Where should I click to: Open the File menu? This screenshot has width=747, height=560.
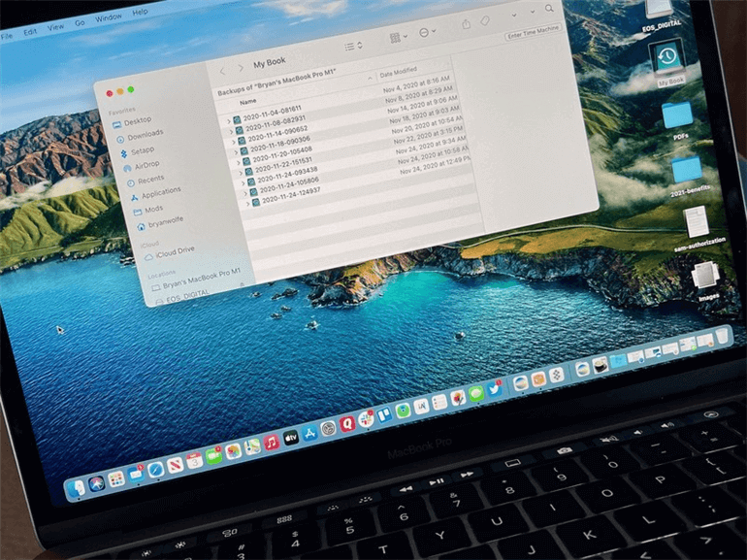click(7, 36)
